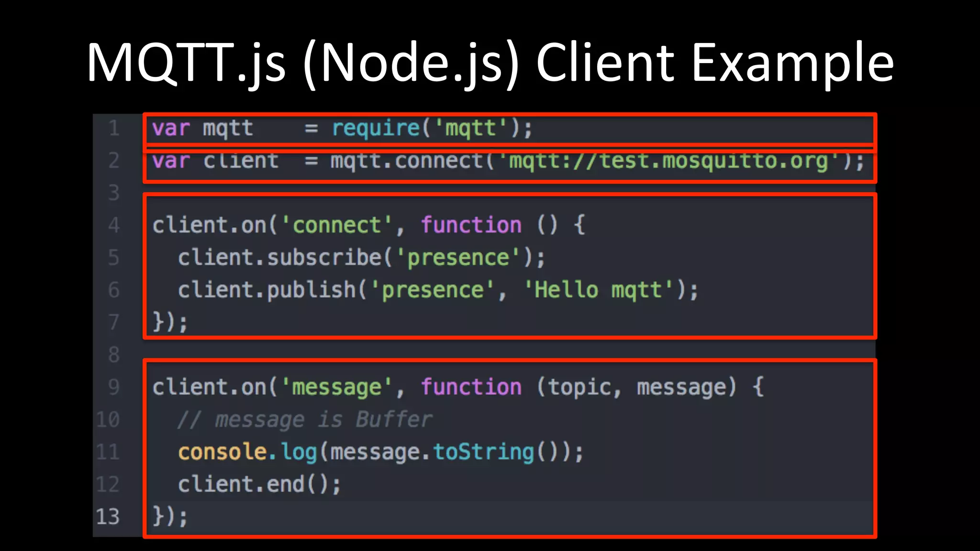Click line number 7 in the gutter
Image resolution: width=980 pixels, height=551 pixels.
[114, 322]
